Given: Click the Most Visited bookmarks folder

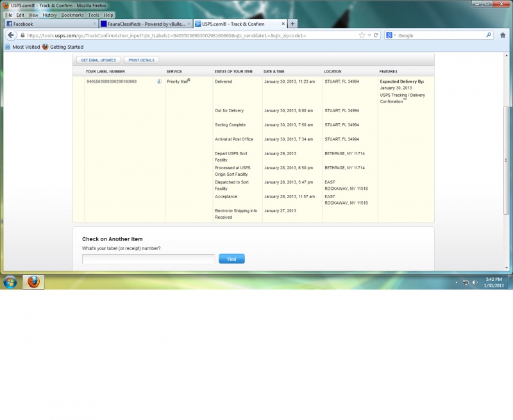Looking at the screenshot, I should tap(22, 47).
